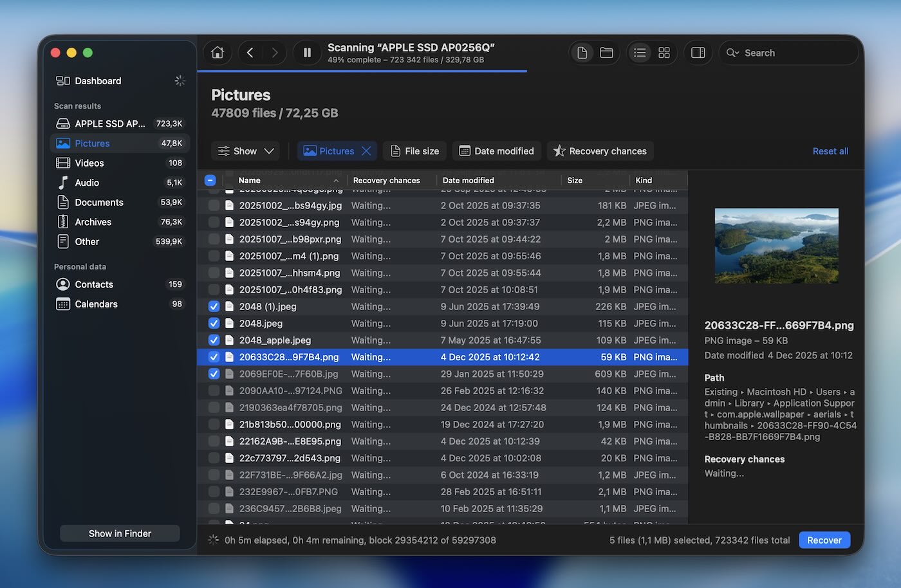901x588 pixels.
Task: Toggle the select-all checkbox in the header
Action: tap(210, 180)
